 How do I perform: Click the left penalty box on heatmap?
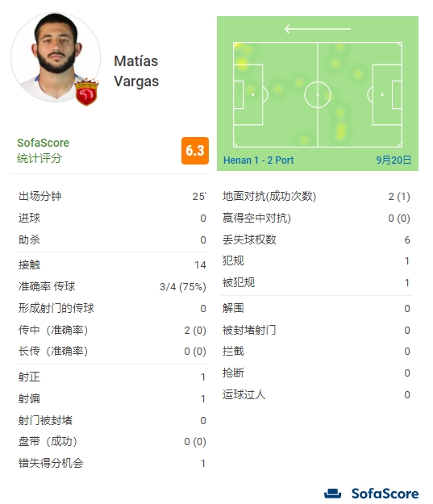coord(248,95)
